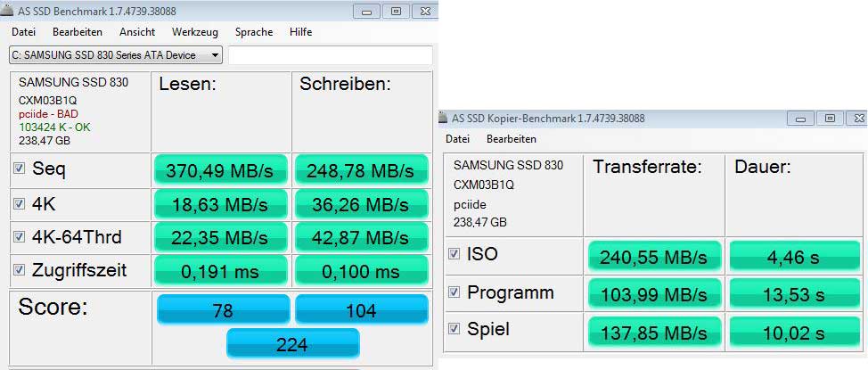Screen dimensions: 868x370
Task: Click write access time 0,100 ms
Action: 362,271
